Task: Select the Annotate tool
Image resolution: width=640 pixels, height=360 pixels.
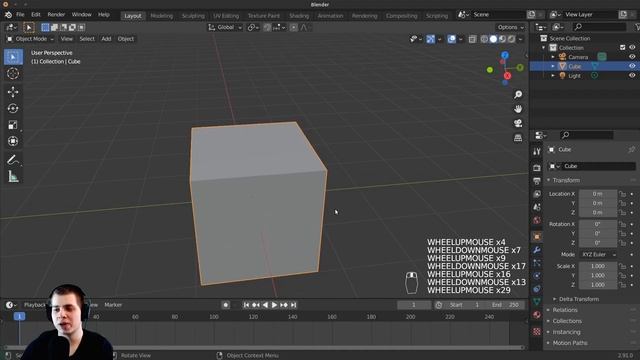Action: pos(13,160)
